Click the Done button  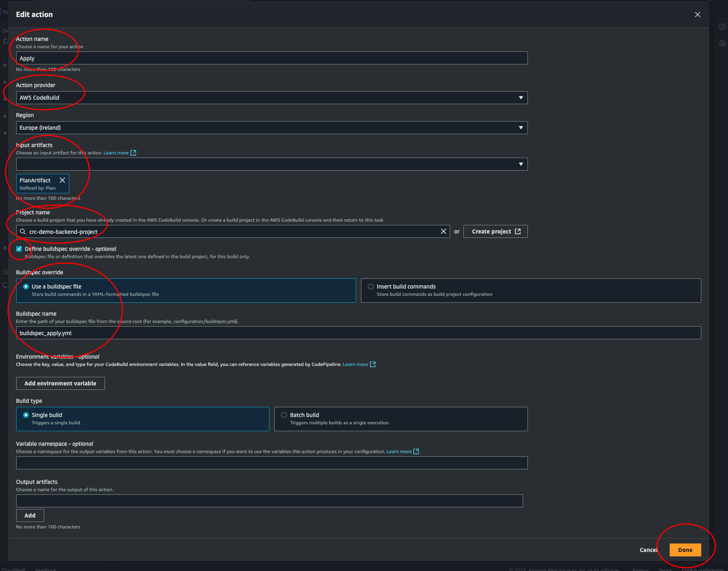(685, 550)
